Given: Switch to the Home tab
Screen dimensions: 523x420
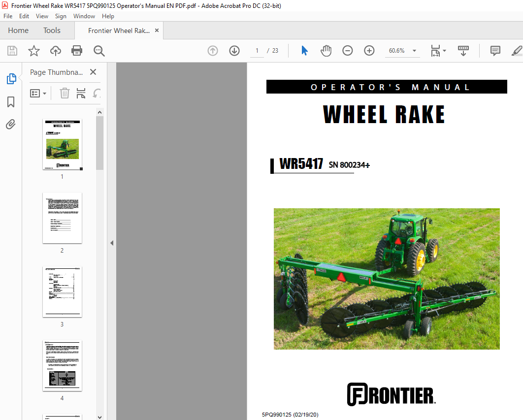Looking at the screenshot, I should click(x=18, y=31).
